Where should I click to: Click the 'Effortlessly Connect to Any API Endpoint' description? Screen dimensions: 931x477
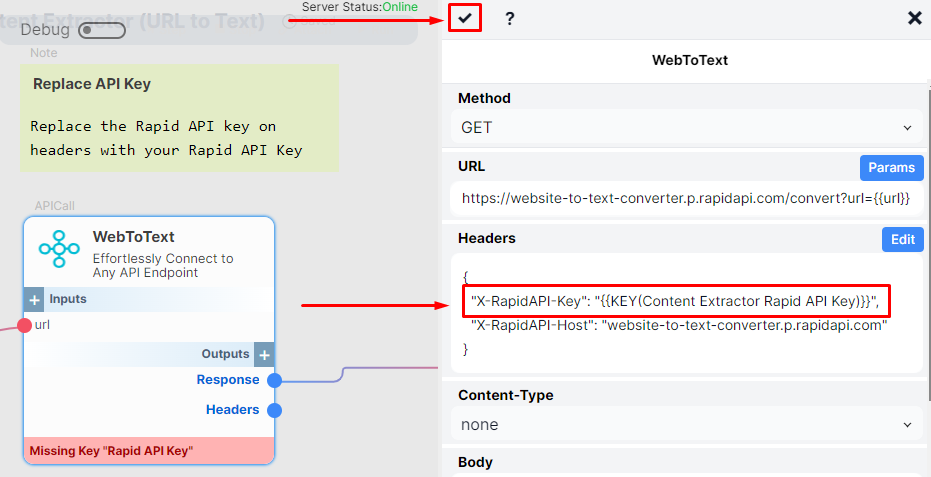click(x=163, y=266)
